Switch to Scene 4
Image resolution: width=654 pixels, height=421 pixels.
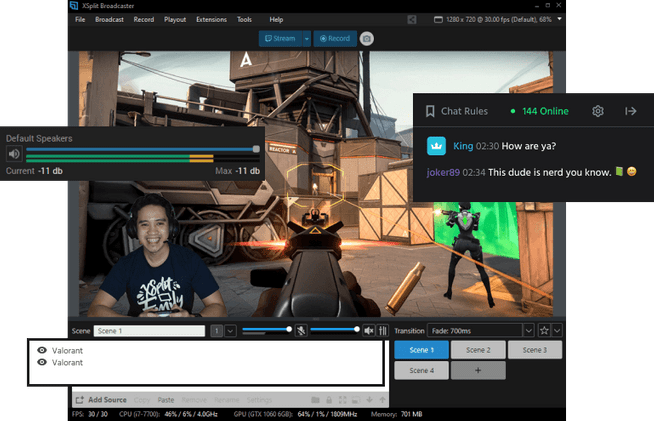(422, 371)
